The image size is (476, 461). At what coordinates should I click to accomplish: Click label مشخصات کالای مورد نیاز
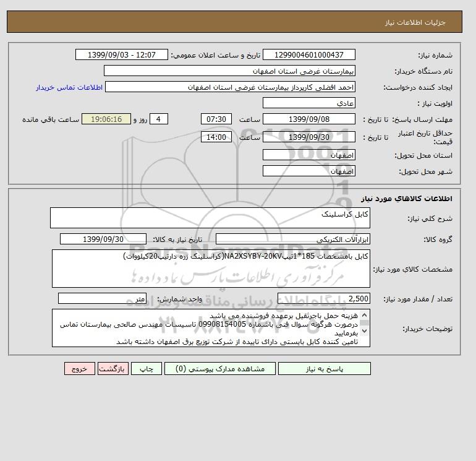pyautogui.click(x=412, y=269)
